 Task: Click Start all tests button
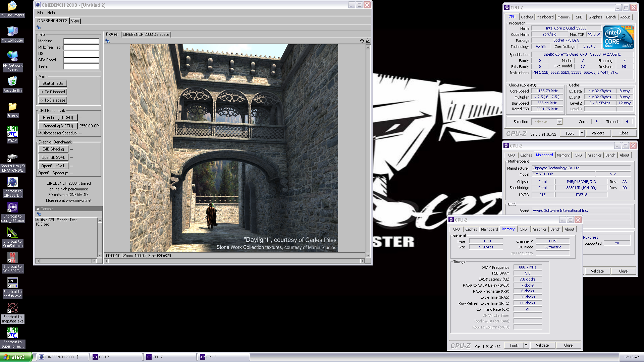[x=53, y=83]
